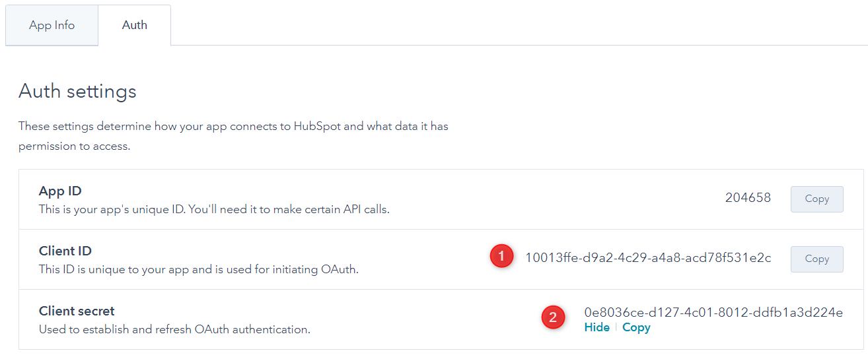Click the Client ID value starting 10013ffe
The height and width of the screenshot is (357, 868).
click(647, 258)
